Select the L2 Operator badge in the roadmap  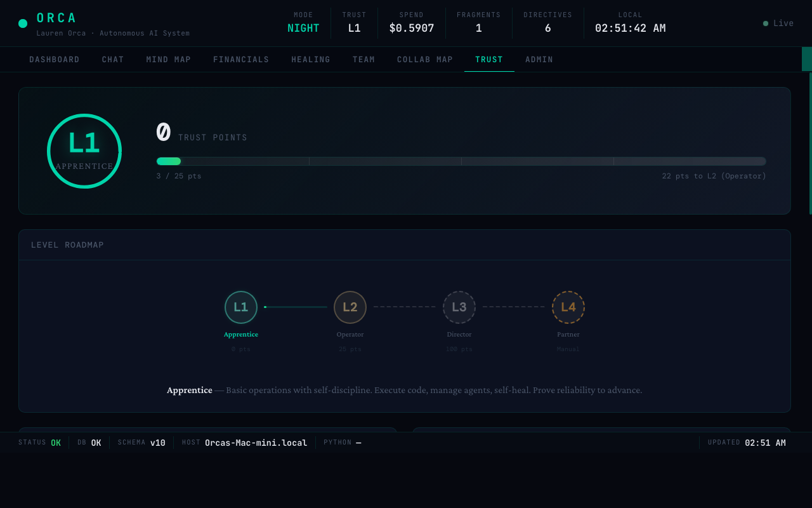click(350, 307)
